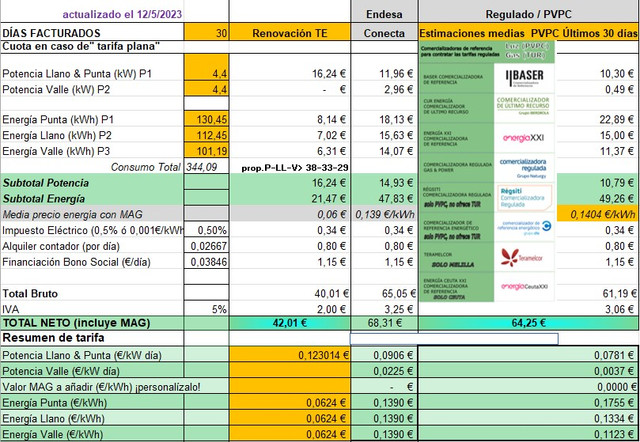The width and height of the screenshot is (640, 442).
Task: Click the PVPC Energía Llano rate 0,1334 €
Action: click(528, 418)
